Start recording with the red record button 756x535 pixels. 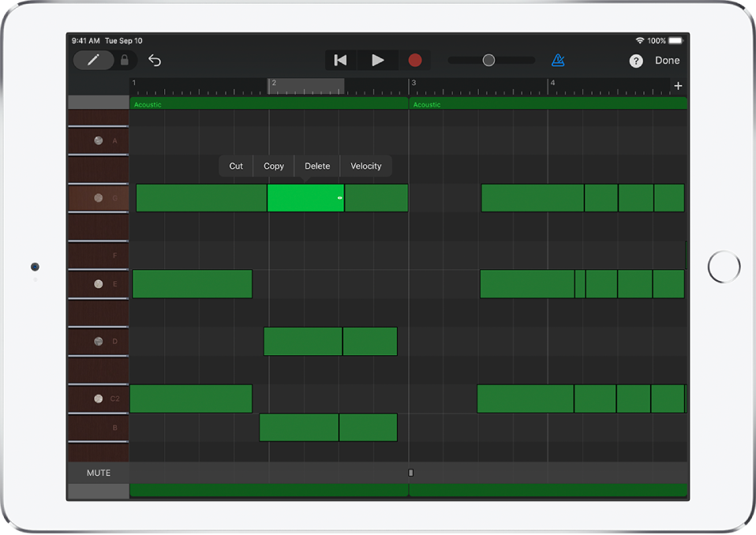pos(414,61)
